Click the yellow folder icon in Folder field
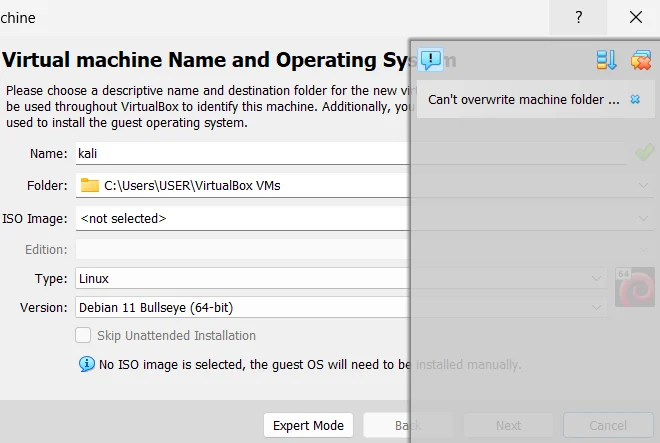This screenshot has height=443, width=660. [90, 185]
